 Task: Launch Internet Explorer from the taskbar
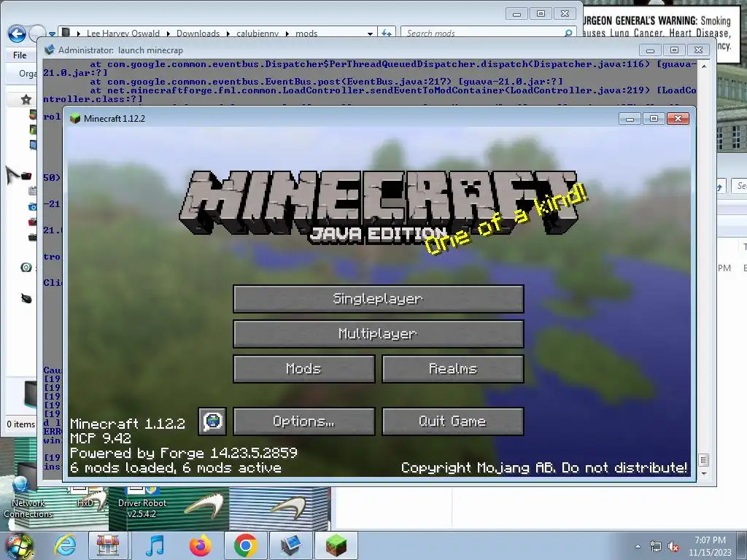point(65,545)
